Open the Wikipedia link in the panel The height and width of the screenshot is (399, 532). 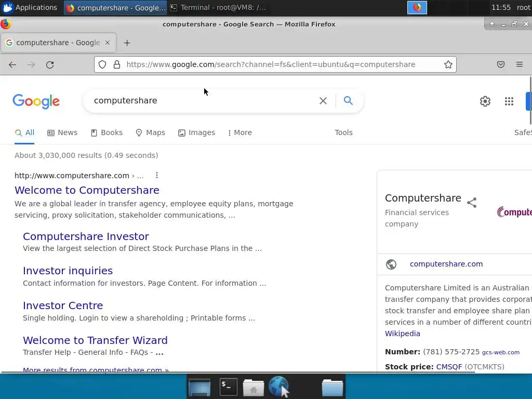click(403, 334)
